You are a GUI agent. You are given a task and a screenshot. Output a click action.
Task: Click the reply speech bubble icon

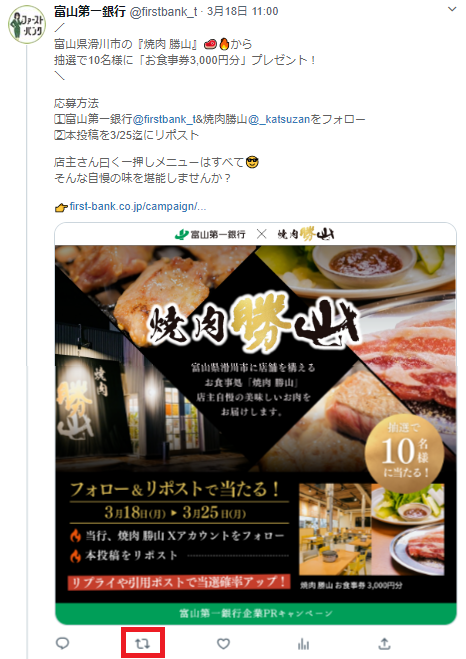click(62, 643)
